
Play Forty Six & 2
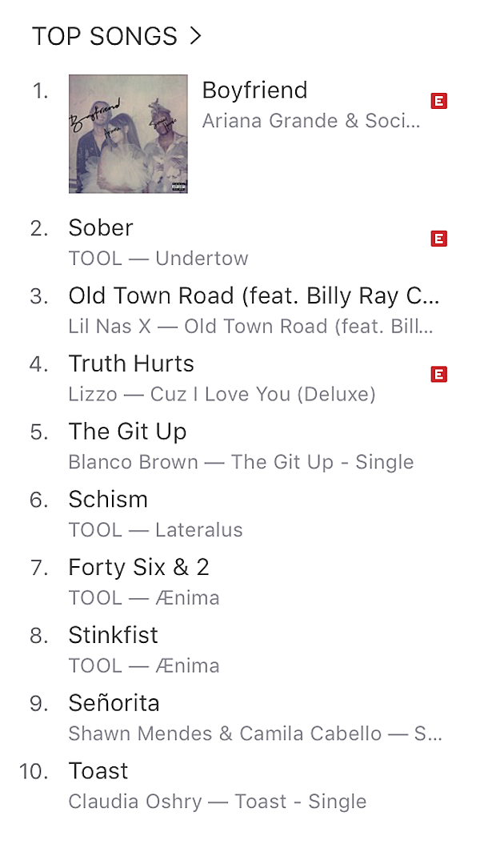point(138,567)
